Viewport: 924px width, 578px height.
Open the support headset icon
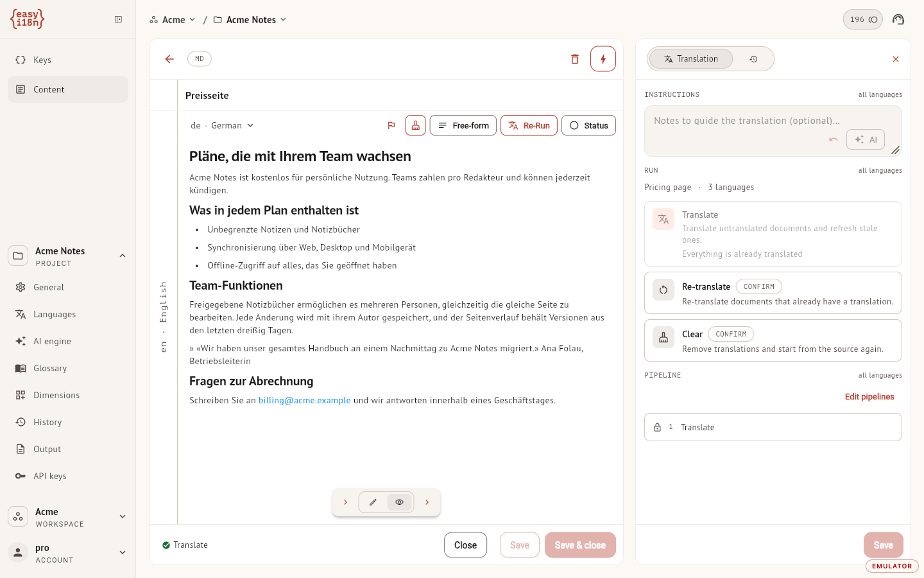coord(898,19)
